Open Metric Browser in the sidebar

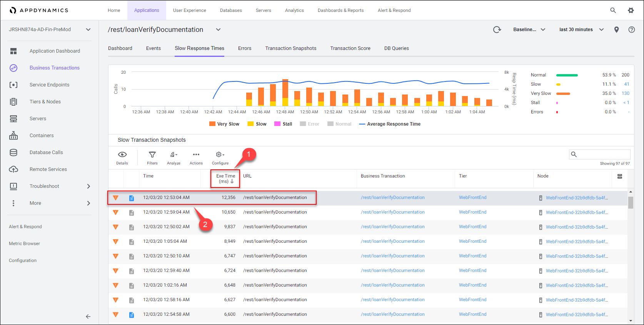coord(25,244)
